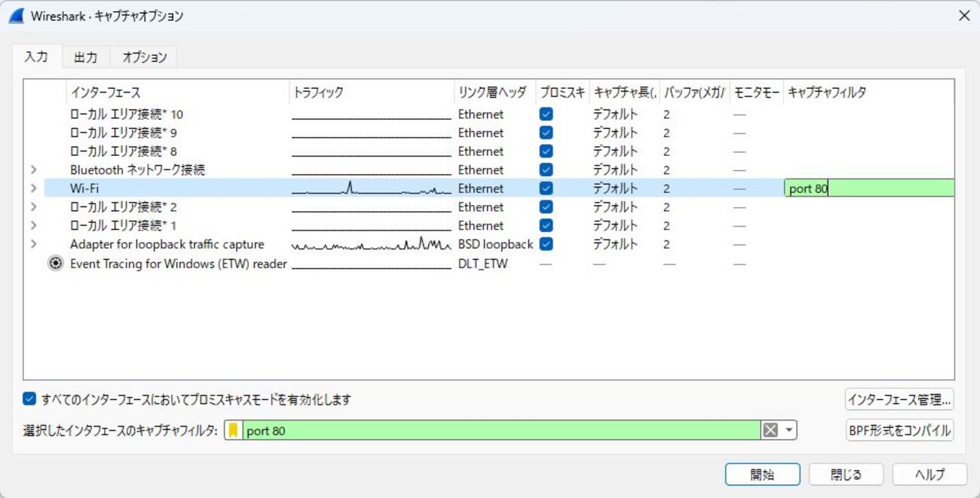
Task: Uncheck promiscuous for ローカル エリア接続* 10
Action: pyautogui.click(x=547, y=114)
